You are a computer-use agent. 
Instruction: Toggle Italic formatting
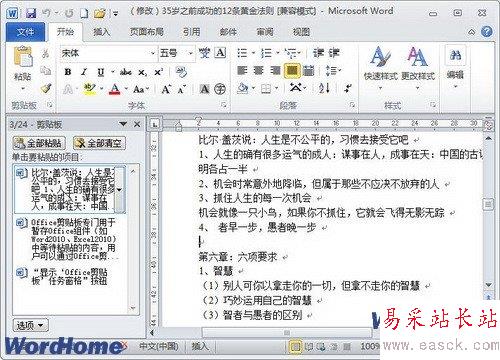(84, 72)
